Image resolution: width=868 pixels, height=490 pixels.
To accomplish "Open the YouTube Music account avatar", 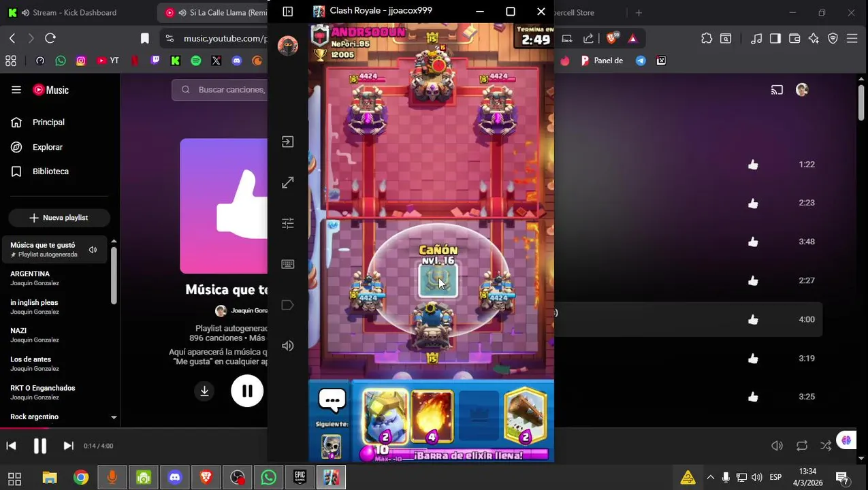I will point(802,90).
